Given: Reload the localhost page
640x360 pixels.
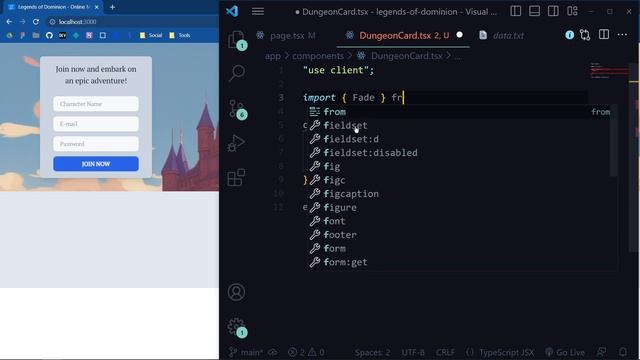Looking at the screenshot, I should [x=36, y=22].
